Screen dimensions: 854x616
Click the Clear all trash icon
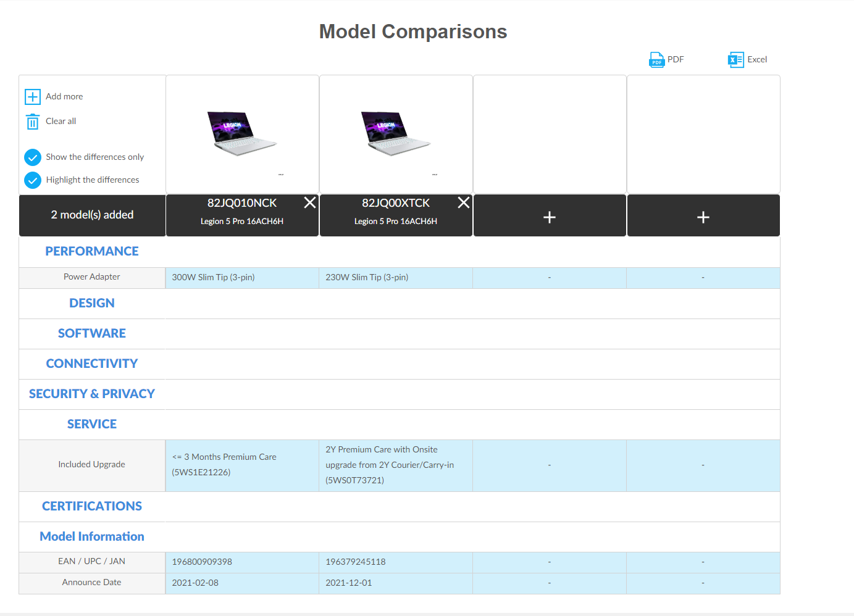pos(33,122)
